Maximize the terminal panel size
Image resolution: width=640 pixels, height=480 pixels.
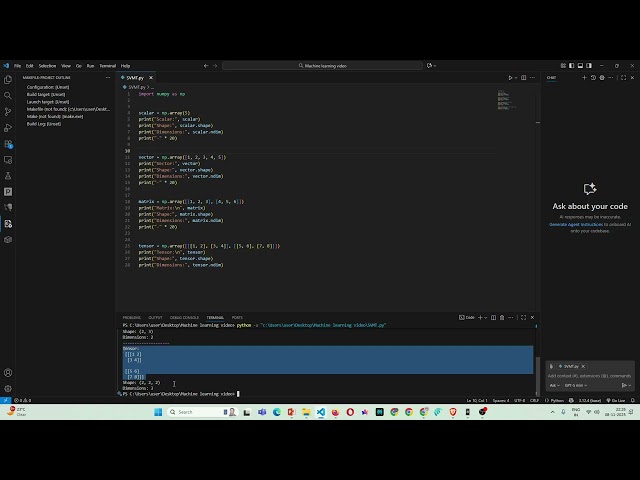coord(524,318)
